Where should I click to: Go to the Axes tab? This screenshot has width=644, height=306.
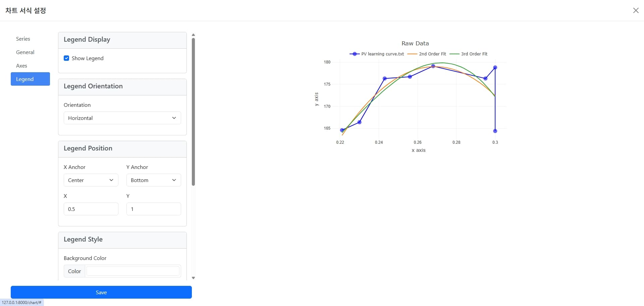coord(22,66)
